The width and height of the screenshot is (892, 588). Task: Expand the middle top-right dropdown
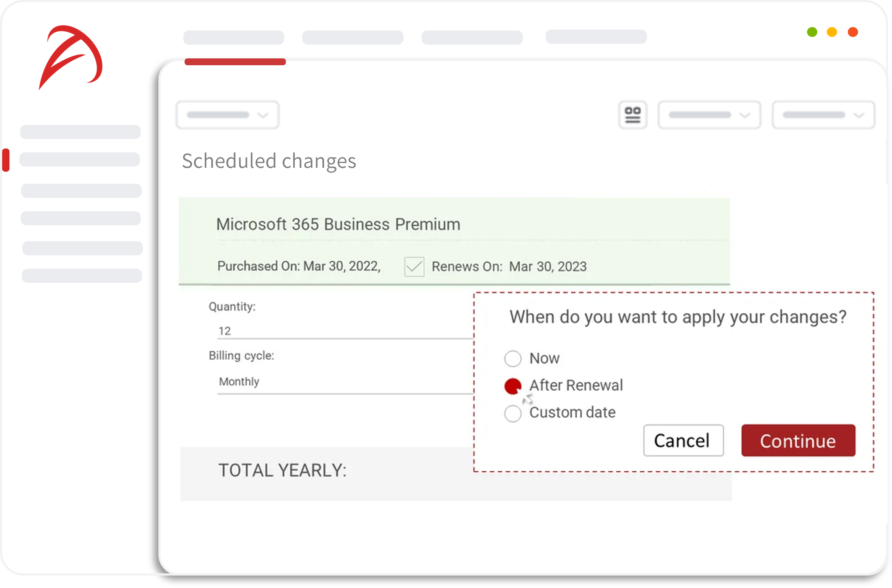click(x=709, y=115)
